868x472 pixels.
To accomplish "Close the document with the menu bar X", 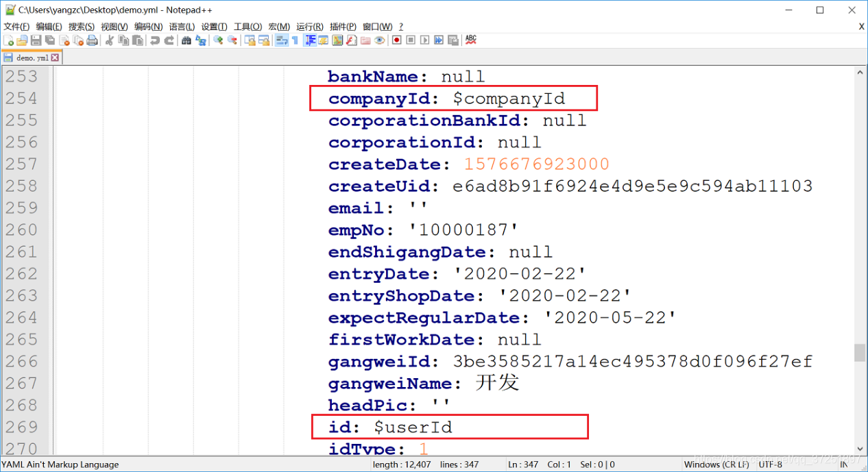I will pyautogui.click(x=861, y=27).
